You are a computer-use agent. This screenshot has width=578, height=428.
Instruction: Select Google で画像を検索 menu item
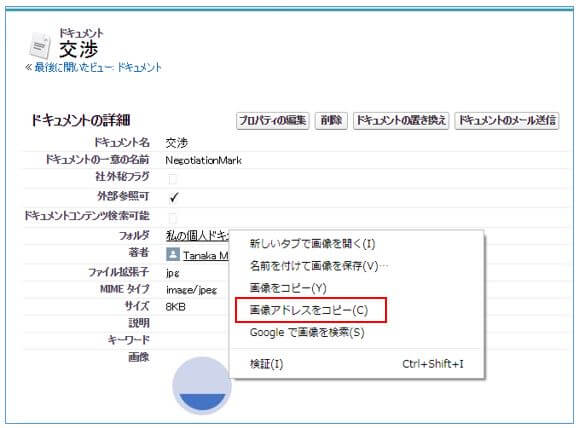(307, 332)
